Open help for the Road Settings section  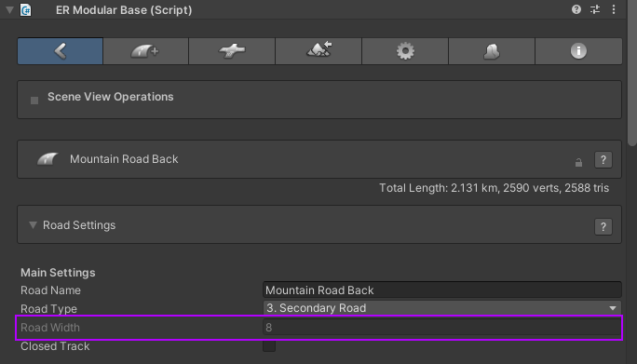click(x=603, y=226)
